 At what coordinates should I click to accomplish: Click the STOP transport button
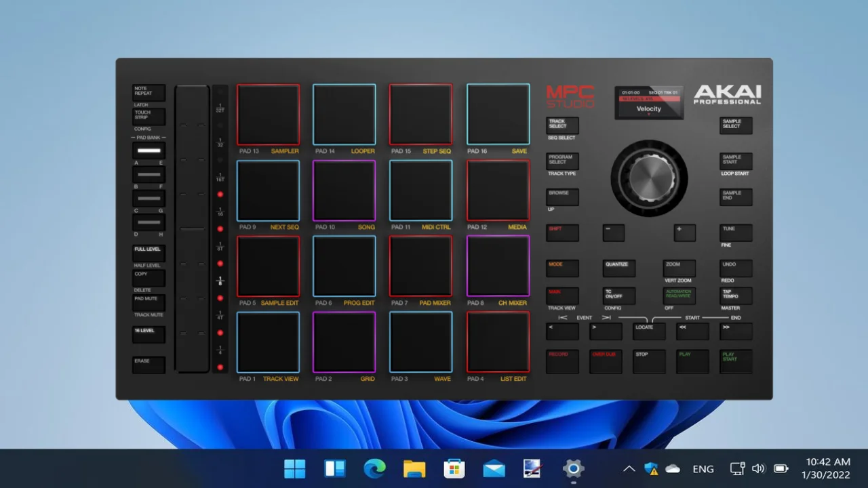649,361
